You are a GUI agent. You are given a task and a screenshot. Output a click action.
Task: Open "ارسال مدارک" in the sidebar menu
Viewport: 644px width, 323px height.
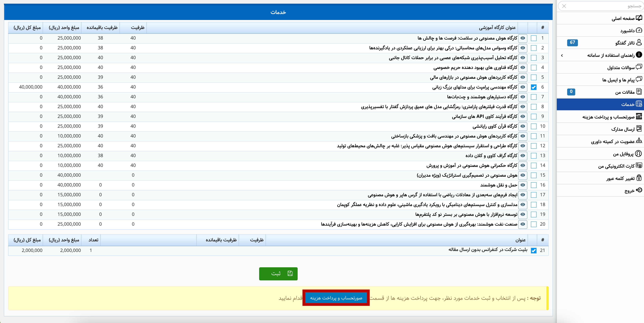pos(622,129)
